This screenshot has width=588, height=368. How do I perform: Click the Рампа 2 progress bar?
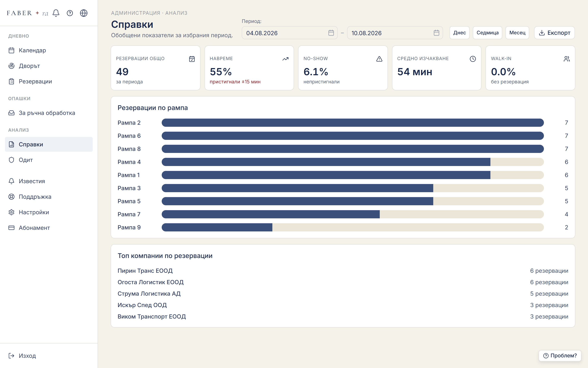353,123
